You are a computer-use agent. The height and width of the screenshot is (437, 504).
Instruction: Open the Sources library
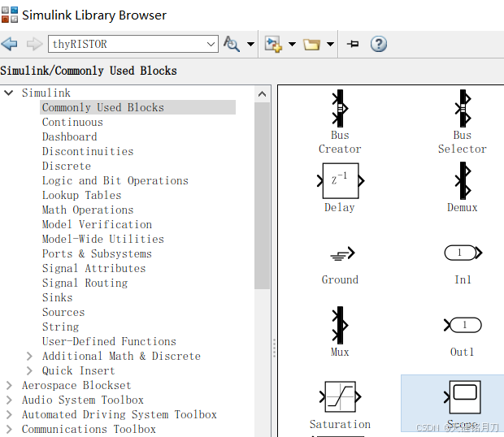63,312
